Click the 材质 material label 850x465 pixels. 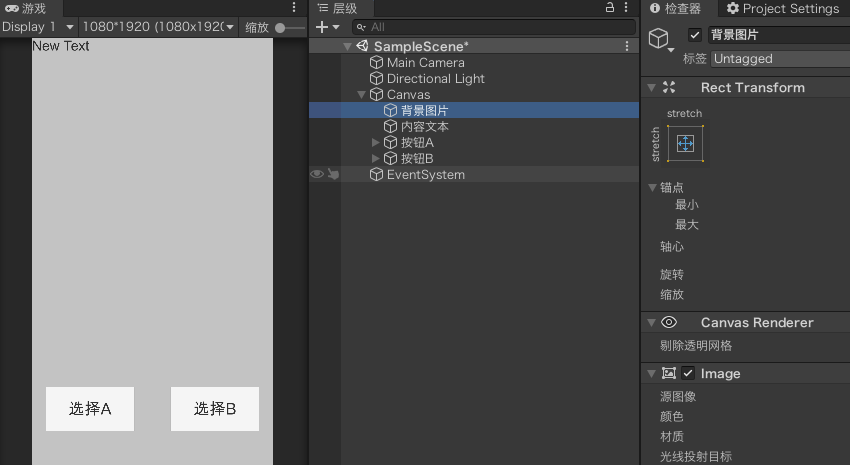point(672,436)
